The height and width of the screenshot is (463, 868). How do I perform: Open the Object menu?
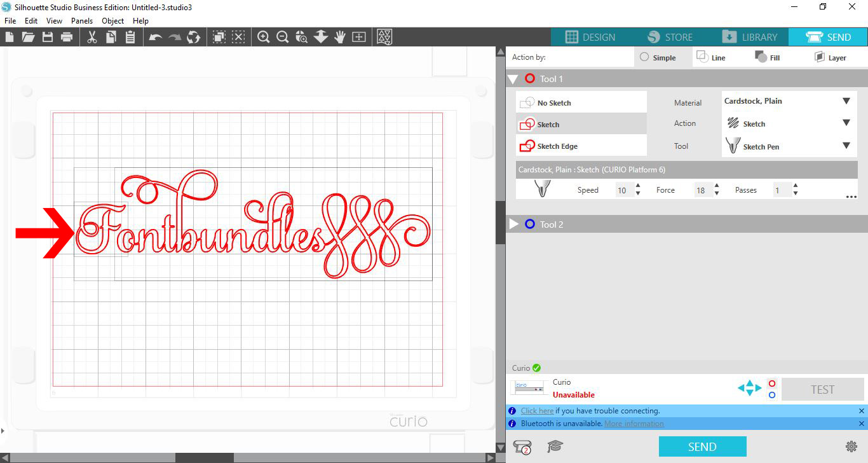[113, 21]
